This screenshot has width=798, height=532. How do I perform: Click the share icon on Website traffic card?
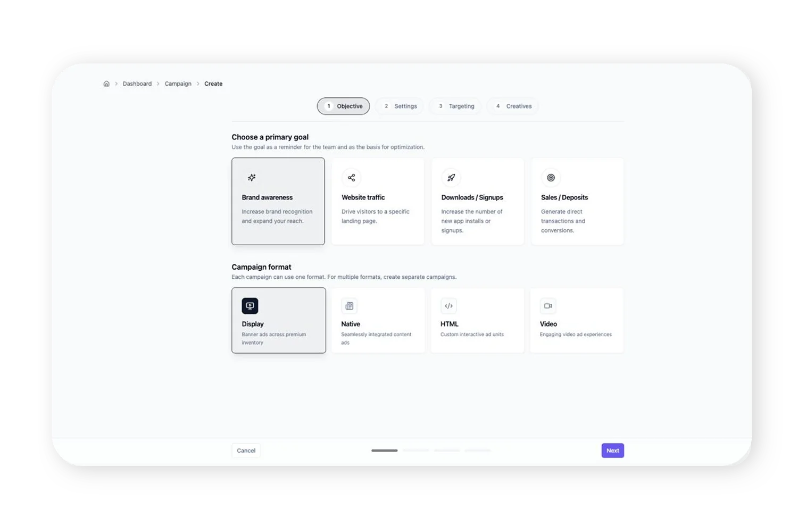click(351, 178)
